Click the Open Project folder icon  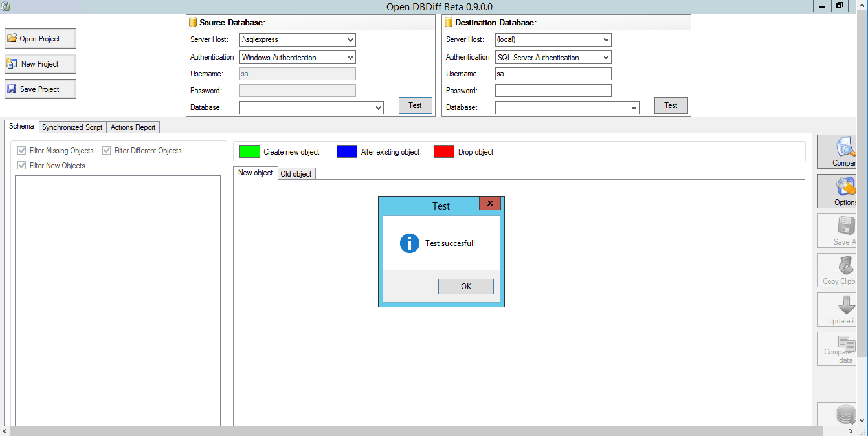click(x=12, y=39)
